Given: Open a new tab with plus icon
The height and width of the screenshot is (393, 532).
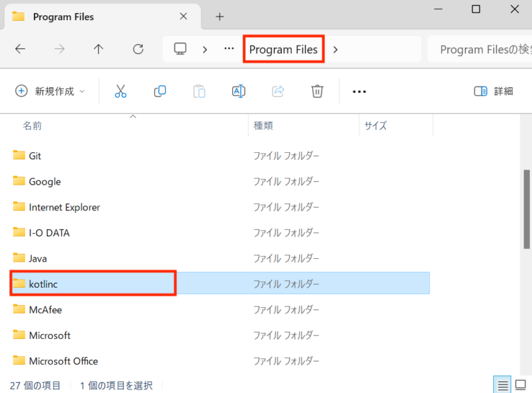Looking at the screenshot, I should point(220,17).
